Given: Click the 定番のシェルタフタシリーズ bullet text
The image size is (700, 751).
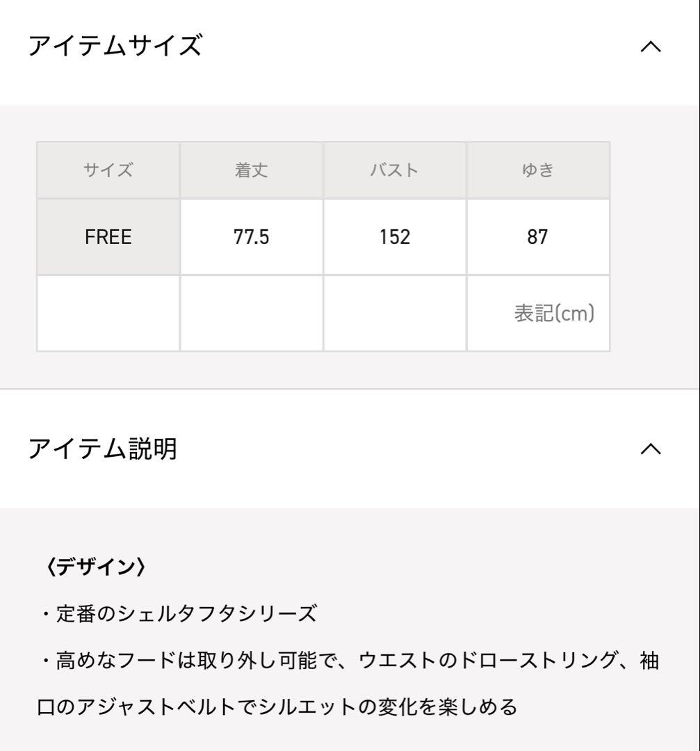Looking at the screenshot, I should pyautogui.click(x=178, y=614).
